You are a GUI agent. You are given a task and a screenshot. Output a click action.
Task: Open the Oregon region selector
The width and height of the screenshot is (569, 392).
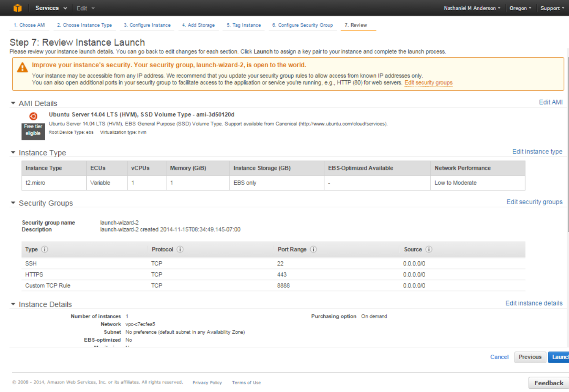pos(520,8)
